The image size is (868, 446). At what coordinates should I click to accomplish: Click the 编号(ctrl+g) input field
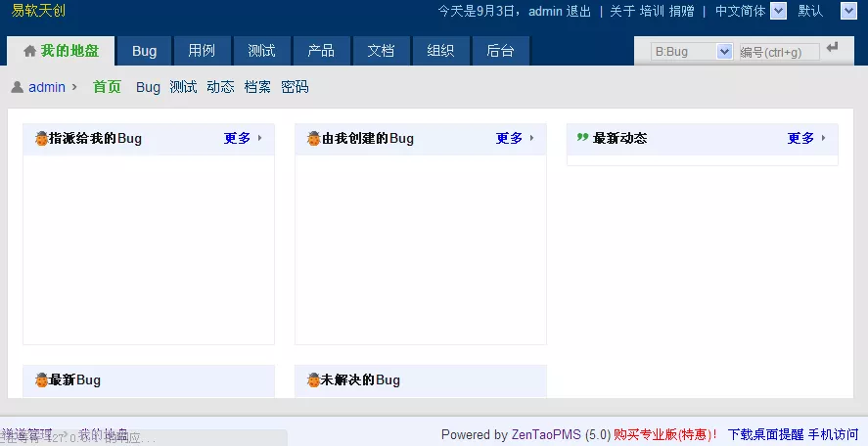click(x=779, y=52)
